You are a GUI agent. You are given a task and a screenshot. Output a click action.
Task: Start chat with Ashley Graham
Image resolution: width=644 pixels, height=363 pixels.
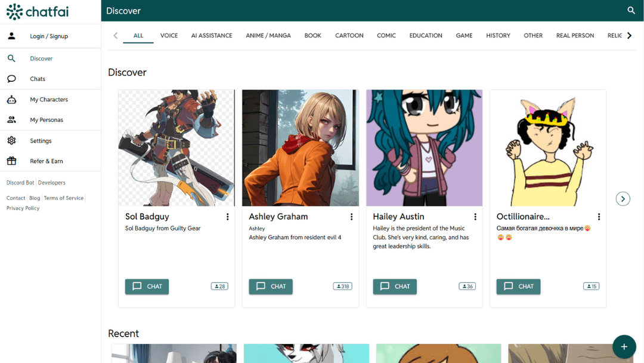pos(271,287)
